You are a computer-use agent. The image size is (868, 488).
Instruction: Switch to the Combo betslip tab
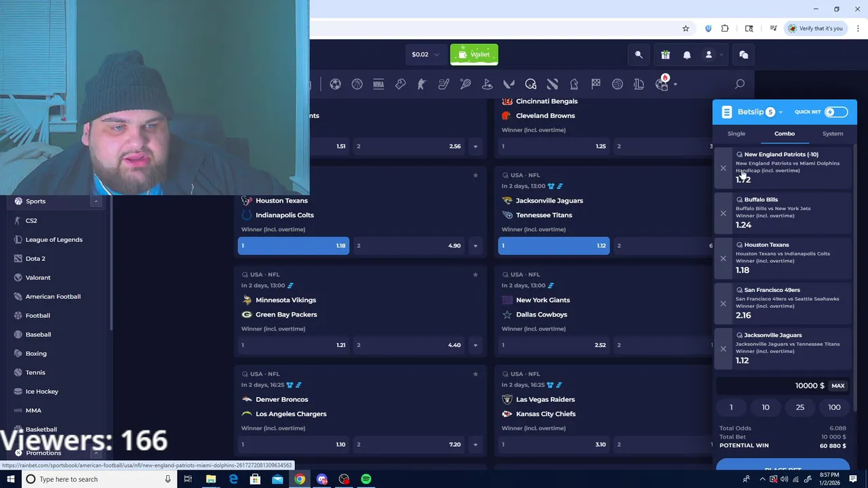[x=785, y=134]
